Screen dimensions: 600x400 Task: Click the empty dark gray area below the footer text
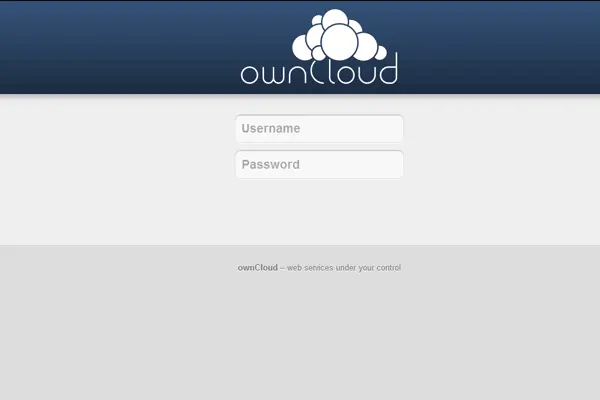click(x=300, y=340)
